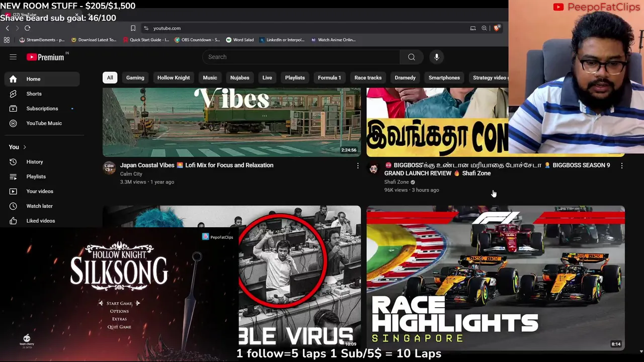Start voice search with microphone icon
644x362 pixels.
point(437,57)
